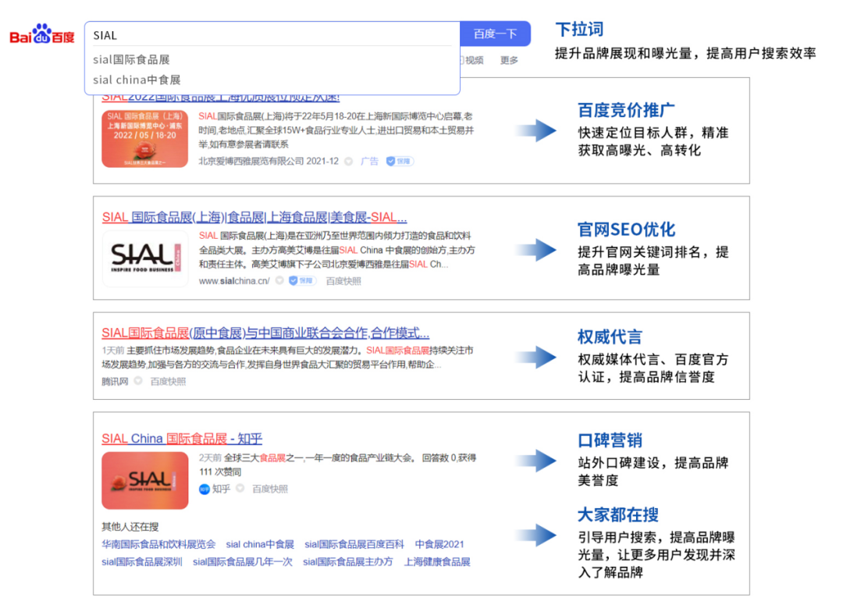This screenshot has height=616, width=843.
Task: Click the circle icon beside 腾讯网
Action: 138,380
